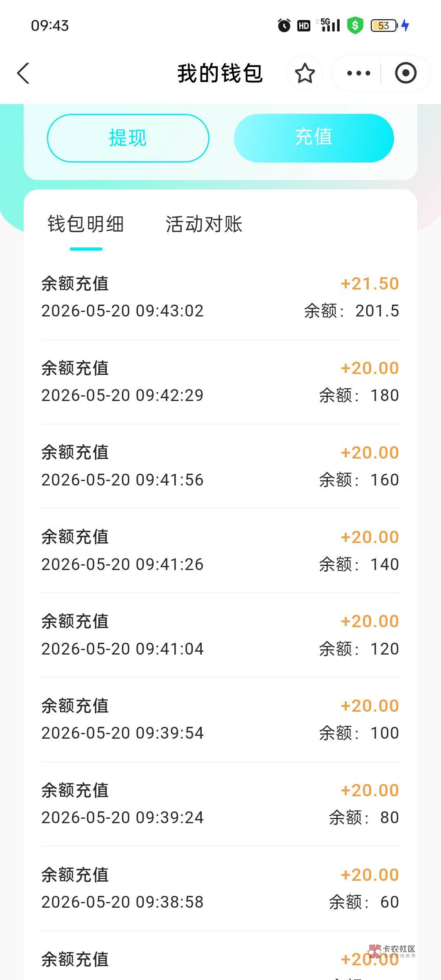441x980 pixels.
Task: Tap the green shield dollar icon
Action: [355, 26]
